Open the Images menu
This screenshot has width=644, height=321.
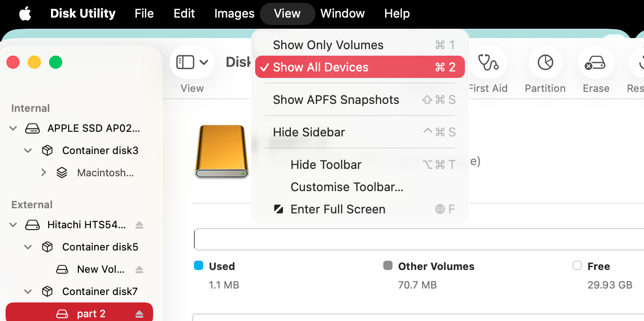234,13
